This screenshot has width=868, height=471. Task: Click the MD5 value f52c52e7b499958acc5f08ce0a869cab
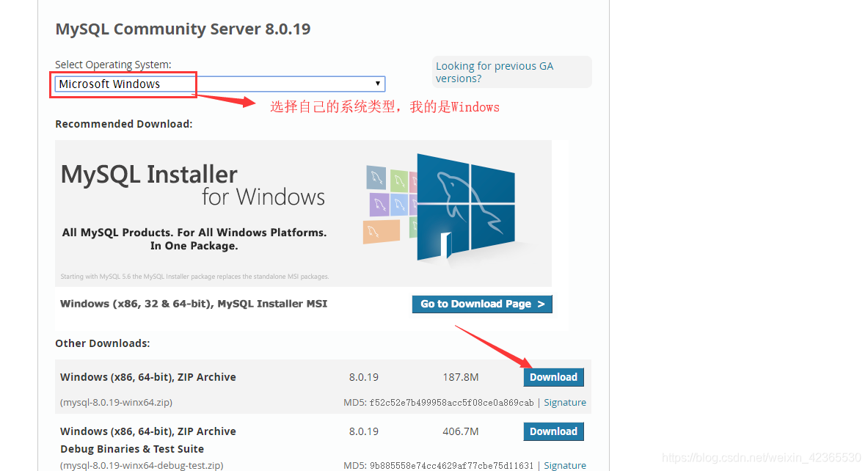pyautogui.click(x=452, y=402)
